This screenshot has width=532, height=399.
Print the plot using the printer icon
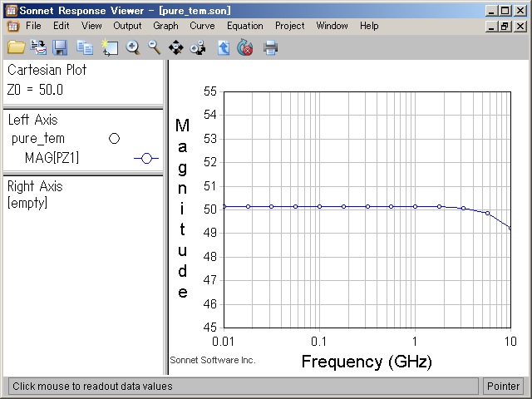coord(270,47)
